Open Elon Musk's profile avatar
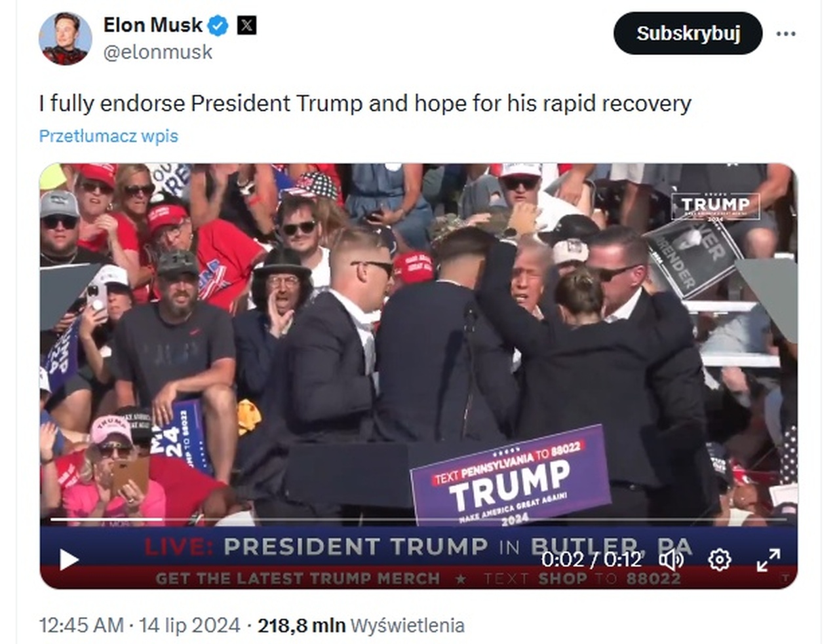This screenshot has height=644, width=839. click(65, 38)
